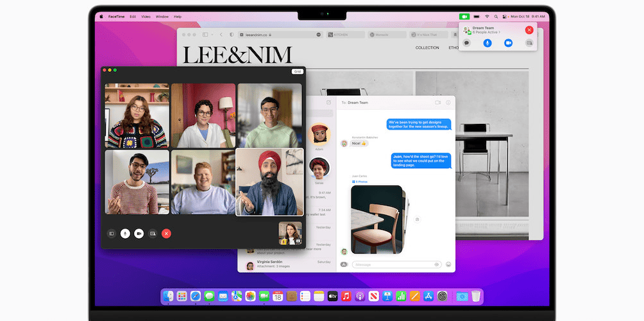The width and height of the screenshot is (644, 321).
Task: Open COLLECTION link on Lee&Nim website
Action: [427, 48]
